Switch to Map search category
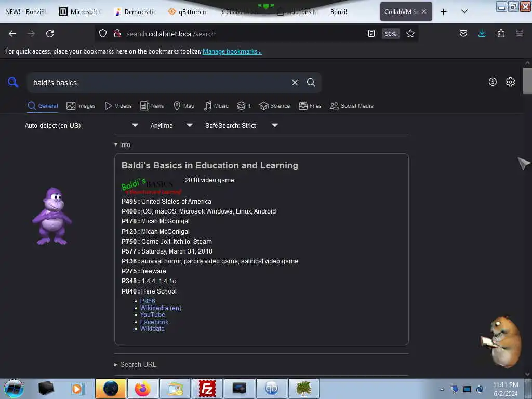Viewport: 532px width, 399px height. click(x=184, y=106)
